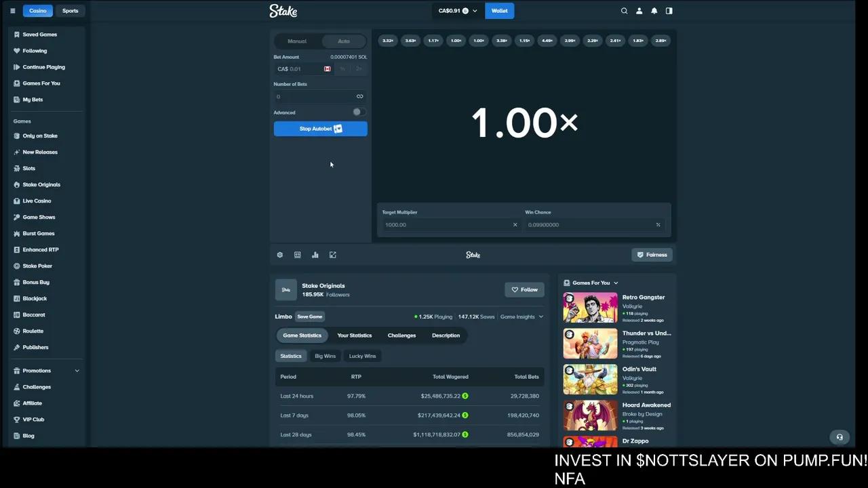Screen dimensions: 868x488
Task: Click the Stake logo in the header
Action: pyautogui.click(x=283, y=11)
